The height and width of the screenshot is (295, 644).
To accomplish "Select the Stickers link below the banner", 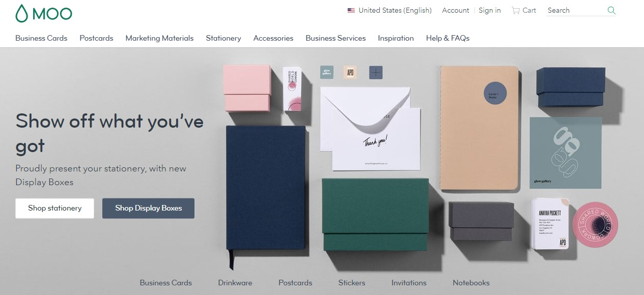I will coord(352,283).
